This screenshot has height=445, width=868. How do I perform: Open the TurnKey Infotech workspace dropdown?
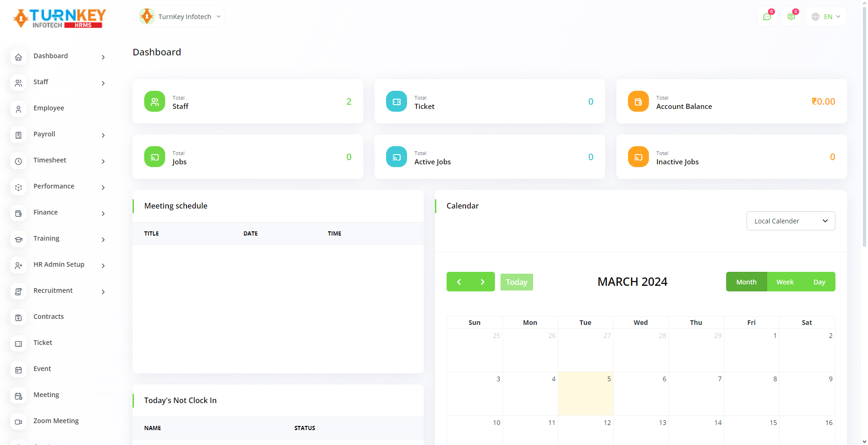pos(180,17)
